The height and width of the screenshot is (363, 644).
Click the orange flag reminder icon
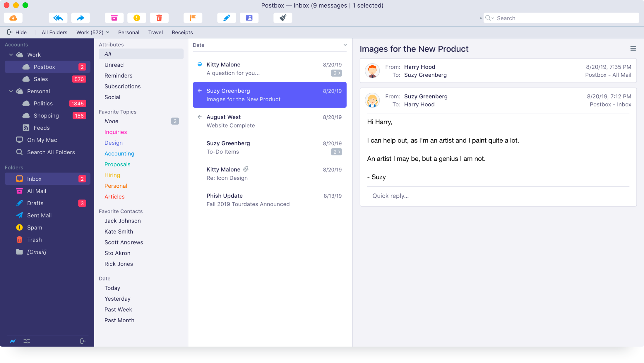[193, 18]
